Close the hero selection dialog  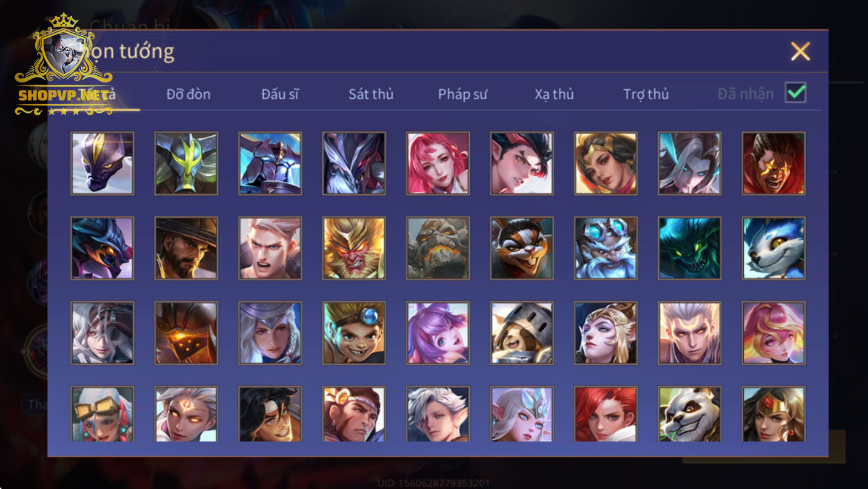click(800, 52)
